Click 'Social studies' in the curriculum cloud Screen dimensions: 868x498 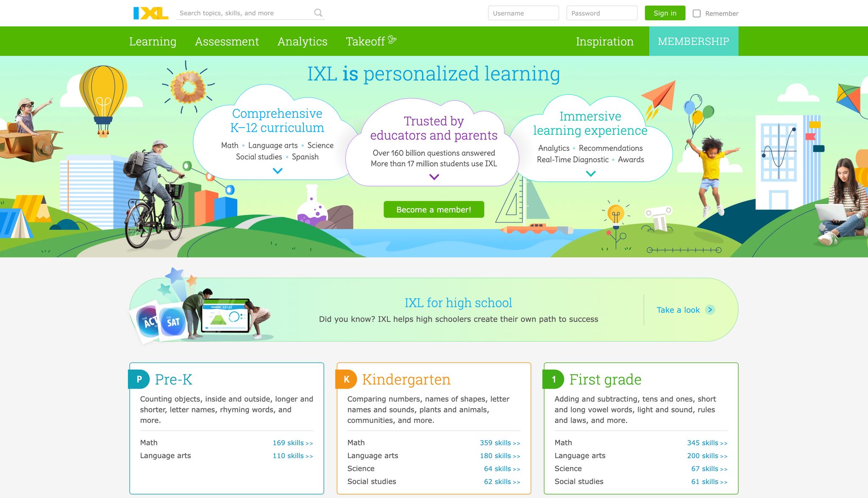click(259, 157)
